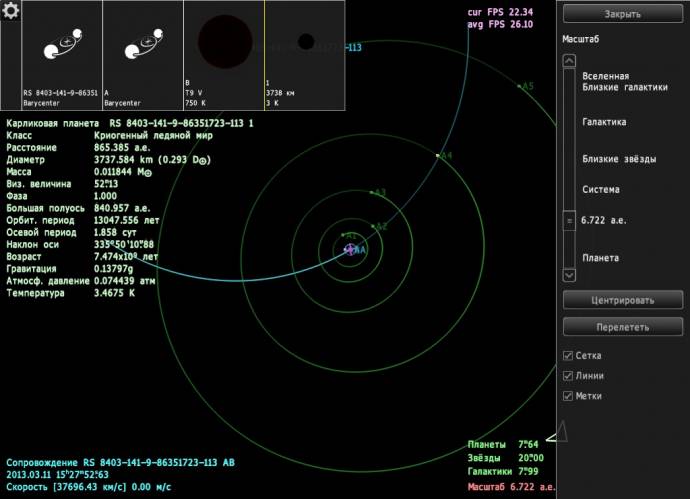Click the Закрыть button

pyautogui.click(x=623, y=14)
